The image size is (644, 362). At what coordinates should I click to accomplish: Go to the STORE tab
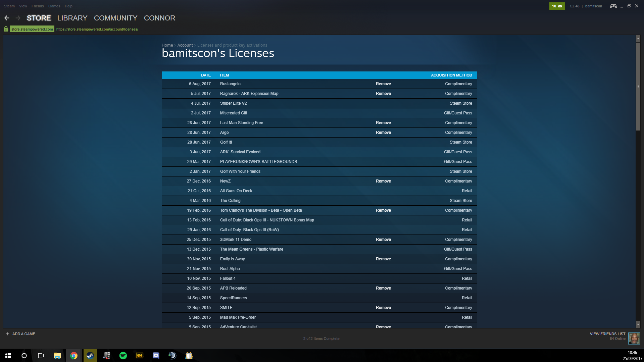pyautogui.click(x=39, y=18)
